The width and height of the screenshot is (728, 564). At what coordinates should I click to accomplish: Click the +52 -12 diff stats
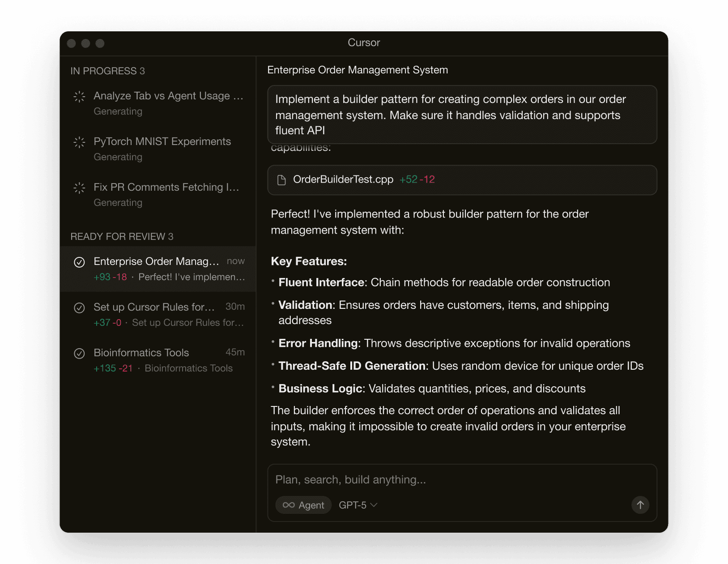point(417,179)
